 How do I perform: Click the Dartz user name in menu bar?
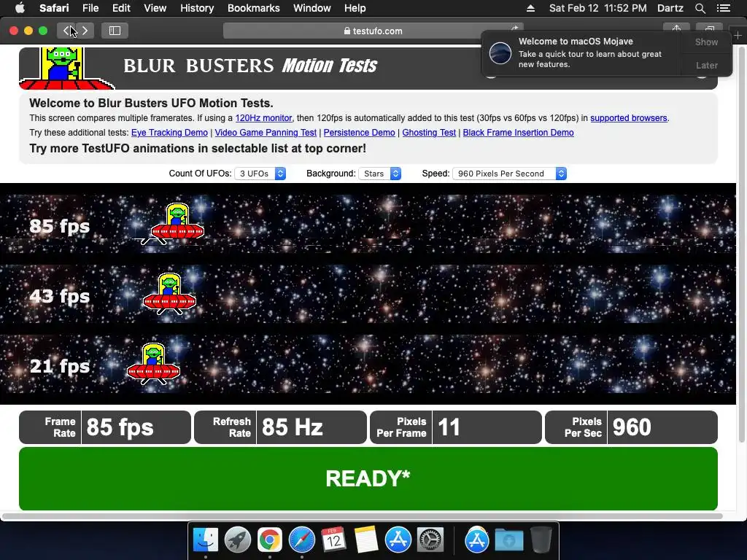[x=670, y=8]
